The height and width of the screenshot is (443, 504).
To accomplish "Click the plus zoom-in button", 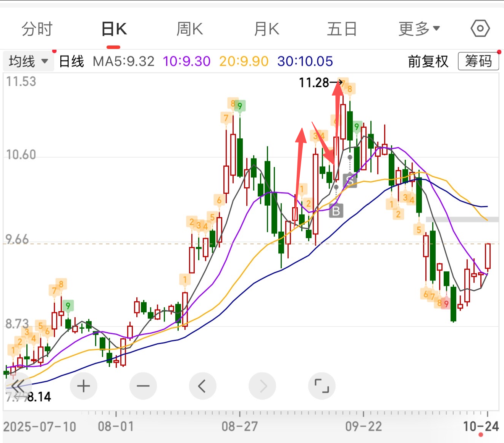I will 84,386.
